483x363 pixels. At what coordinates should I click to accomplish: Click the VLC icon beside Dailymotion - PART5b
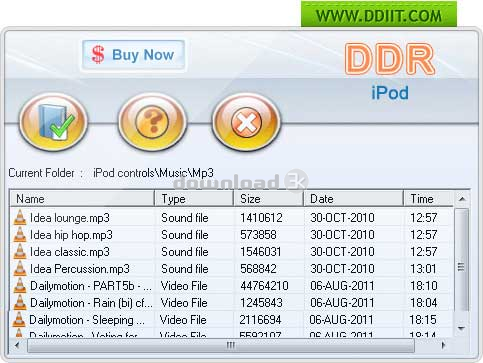tap(20, 286)
